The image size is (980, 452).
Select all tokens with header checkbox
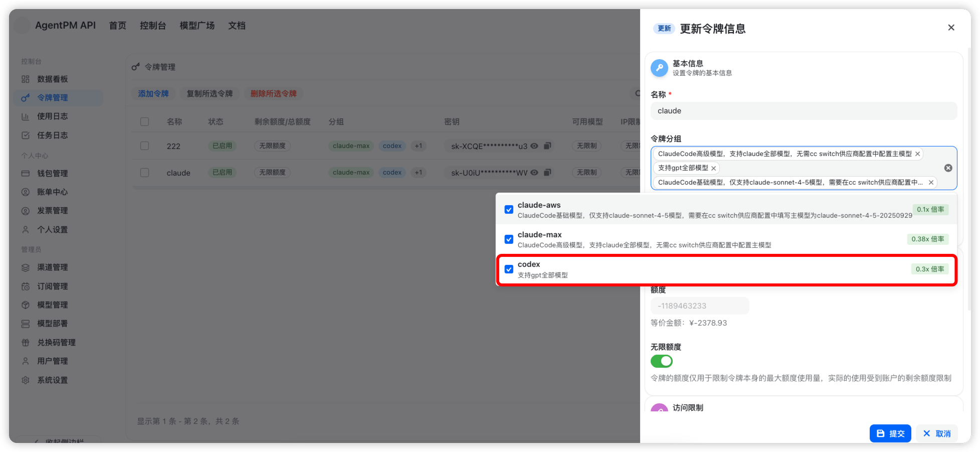145,122
